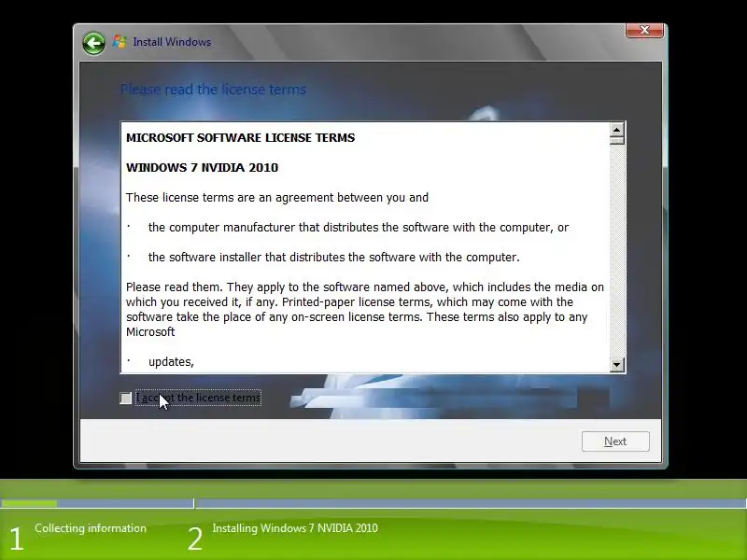The width and height of the screenshot is (747, 560).
Task: Click the license scrollbar down arrow
Action: pos(616,365)
